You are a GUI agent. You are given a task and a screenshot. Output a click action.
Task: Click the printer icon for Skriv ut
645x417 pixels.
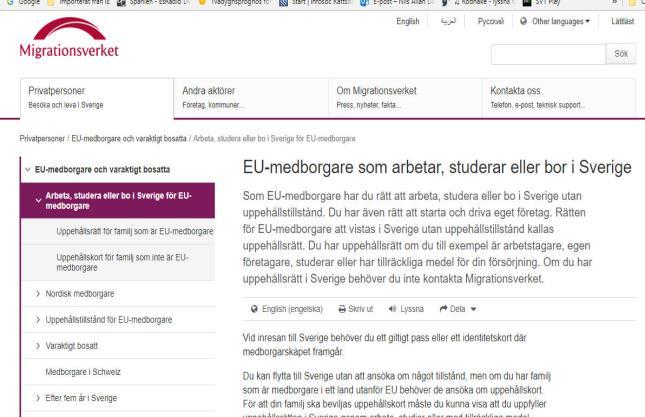coord(342,309)
